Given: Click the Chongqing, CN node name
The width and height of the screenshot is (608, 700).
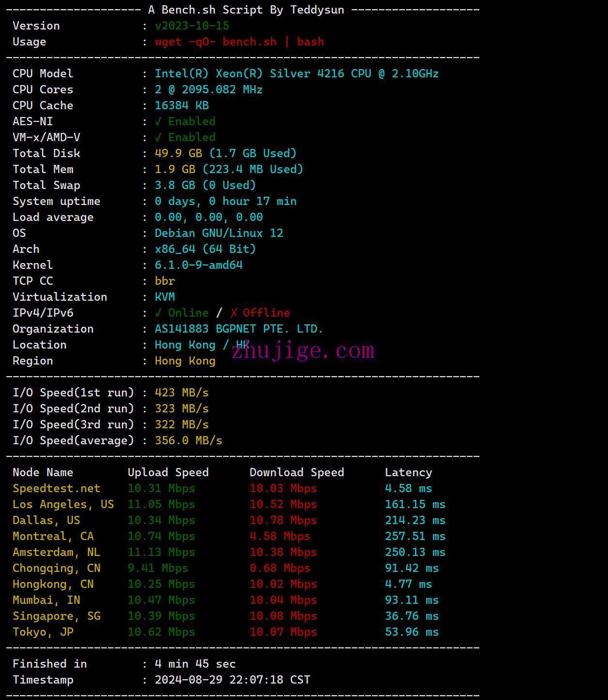Looking at the screenshot, I should tap(57, 568).
